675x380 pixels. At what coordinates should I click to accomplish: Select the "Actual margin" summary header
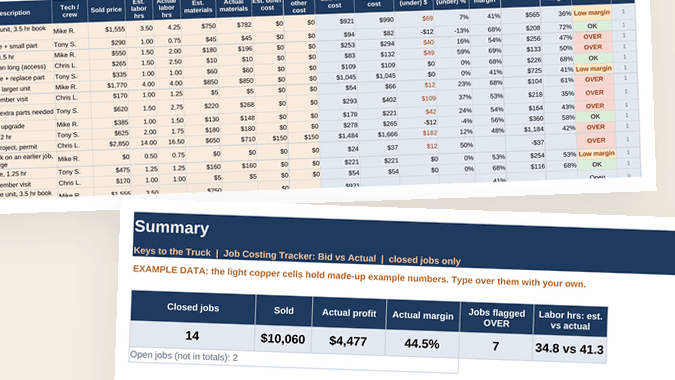pyautogui.click(x=423, y=315)
